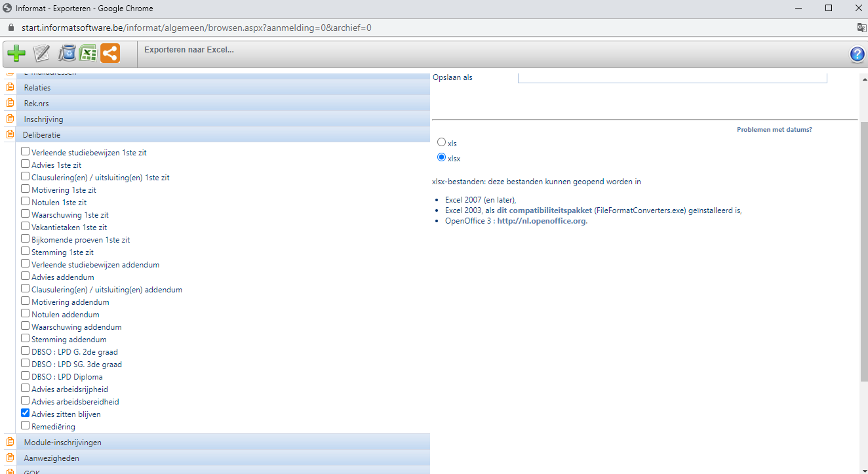Click the green plus add icon
This screenshot has width=868, height=474.
tap(16, 53)
